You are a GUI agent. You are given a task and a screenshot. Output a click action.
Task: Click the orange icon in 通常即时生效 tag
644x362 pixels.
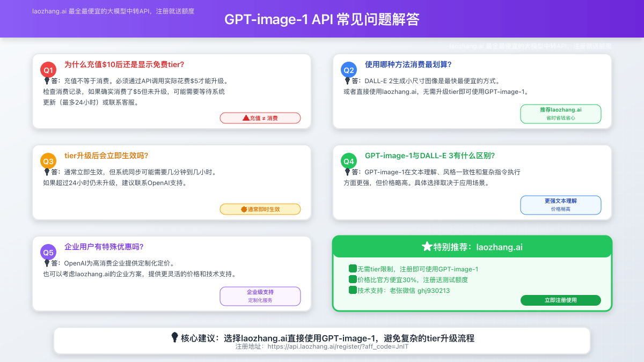[x=244, y=209]
